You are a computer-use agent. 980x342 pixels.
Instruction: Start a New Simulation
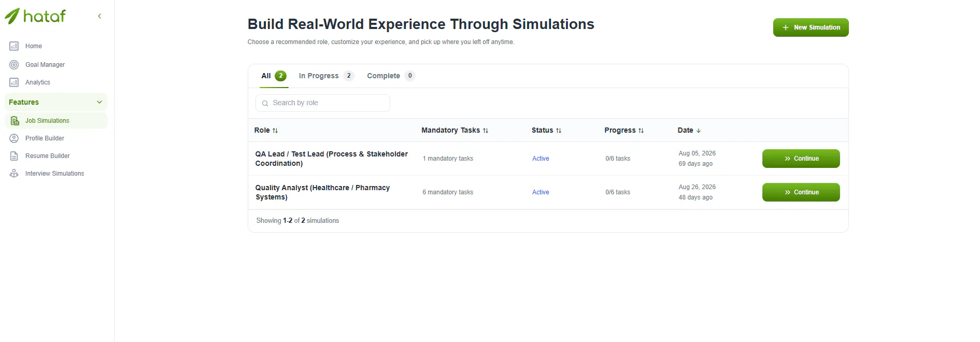coord(811,27)
